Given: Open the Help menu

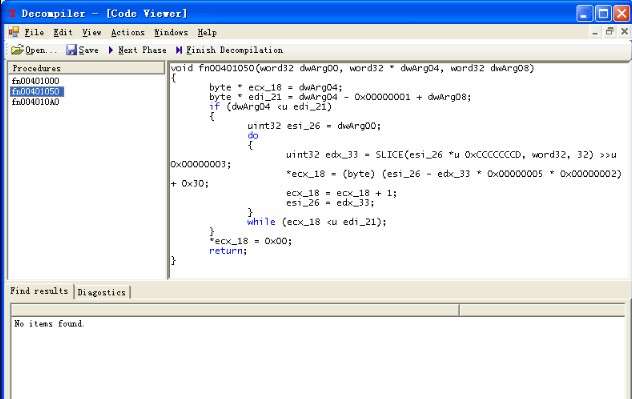Looking at the screenshot, I should coord(207,32).
